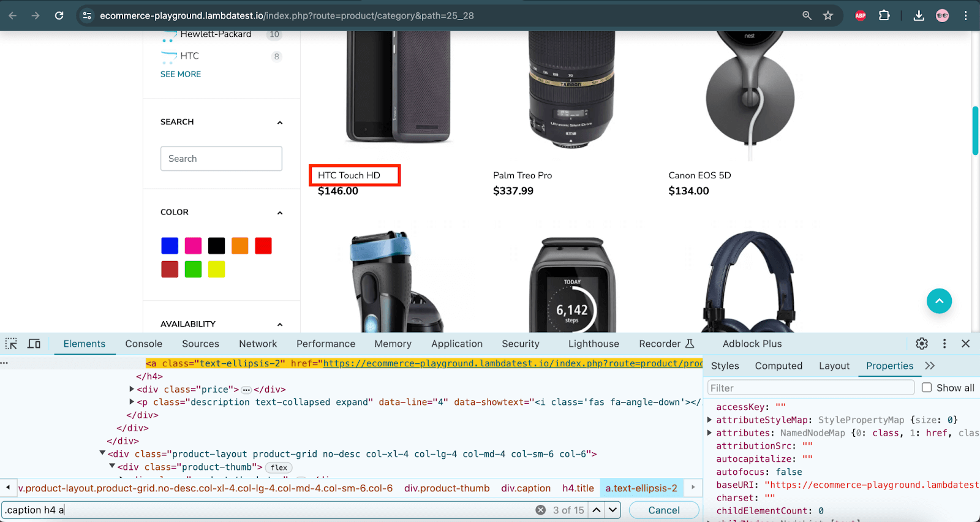Viewport: 980px width, 522px height.
Task: Open DevTools customize three-dot menu
Action: [x=944, y=344]
